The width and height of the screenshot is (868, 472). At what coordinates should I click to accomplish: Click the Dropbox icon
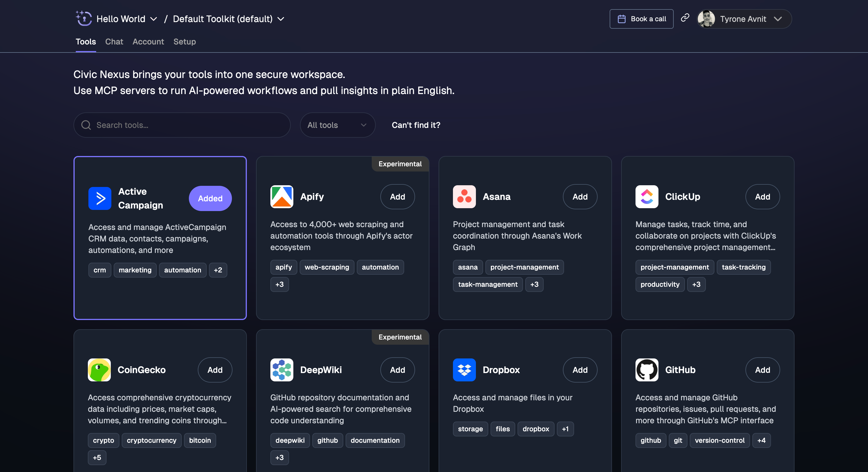(x=464, y=370)
